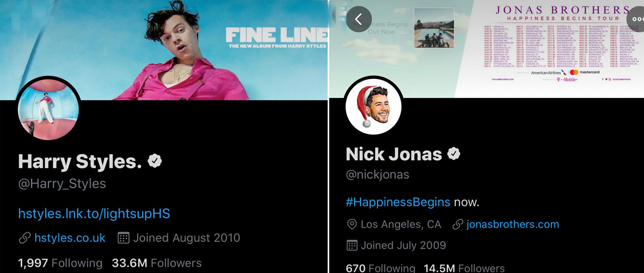Screen dimensions: 644x273
Task: Tap Harry Styles' verified badge
Action: click(x=155, y=161)
